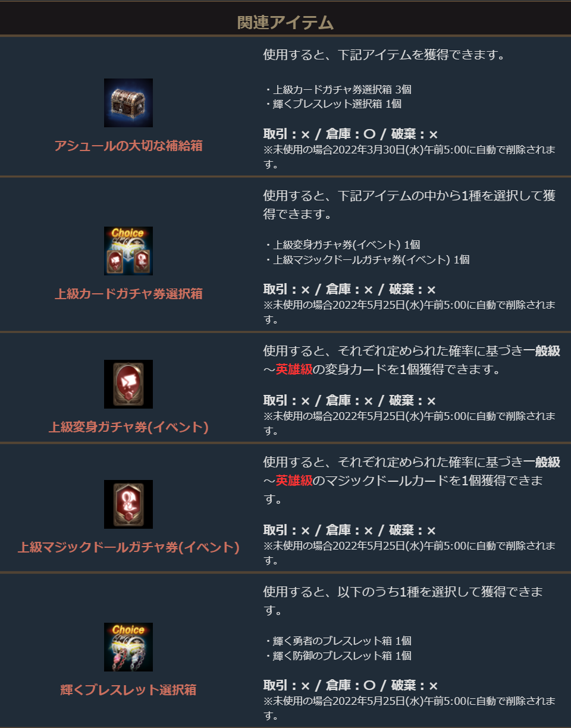The image size is (571, 728).
Task: Select the 上級変身ガチャ券(イベント) item name
Action: click(x=128, y=427)
